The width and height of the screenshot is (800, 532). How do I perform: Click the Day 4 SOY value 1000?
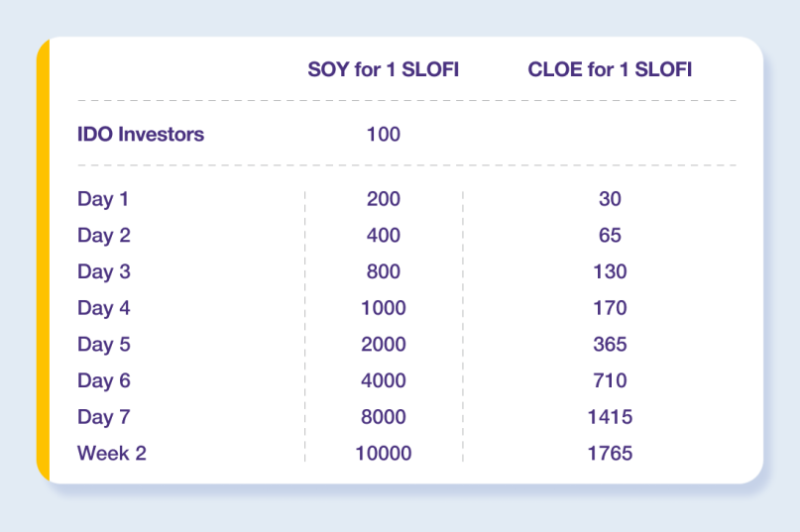tap(384, 308)
